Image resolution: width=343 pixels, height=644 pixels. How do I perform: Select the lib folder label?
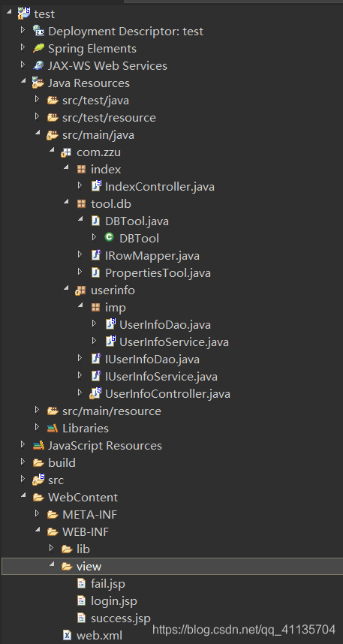coord(83,549)
